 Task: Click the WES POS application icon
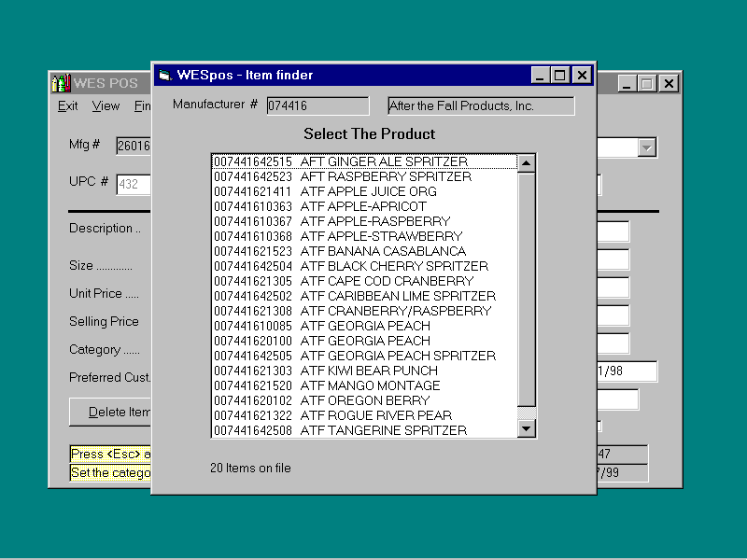coord(61,83)
